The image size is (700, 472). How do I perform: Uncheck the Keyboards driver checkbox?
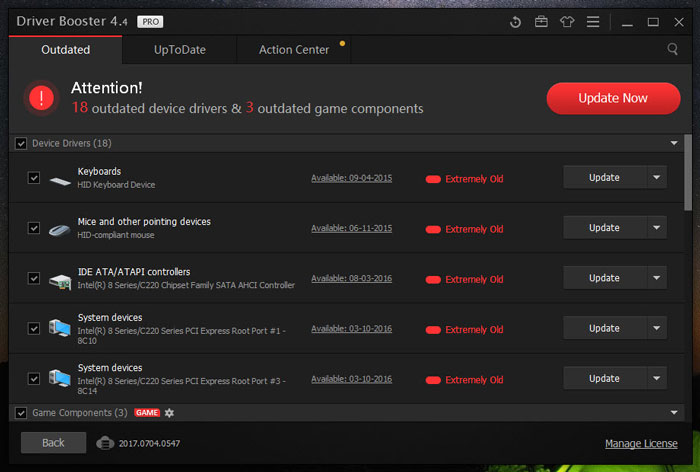coord(34,178)
